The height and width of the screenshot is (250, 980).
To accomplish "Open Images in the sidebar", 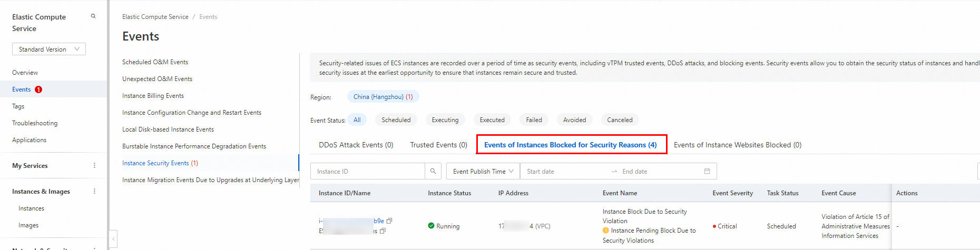I will pos(28,225).
